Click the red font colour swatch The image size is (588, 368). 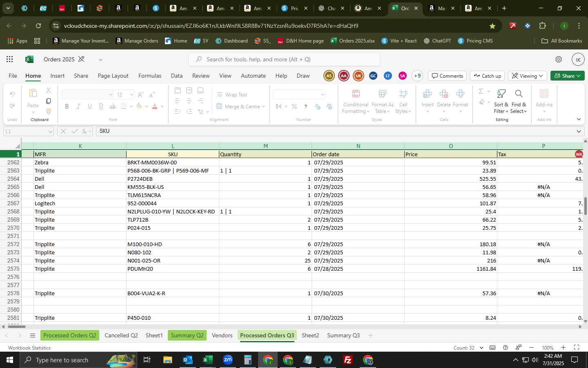coord(155,106)
